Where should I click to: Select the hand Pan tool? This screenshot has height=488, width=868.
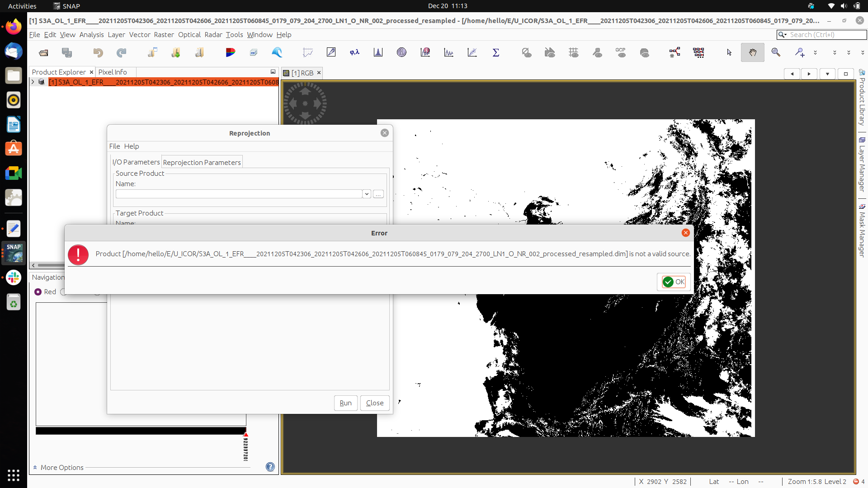[752, 53]
